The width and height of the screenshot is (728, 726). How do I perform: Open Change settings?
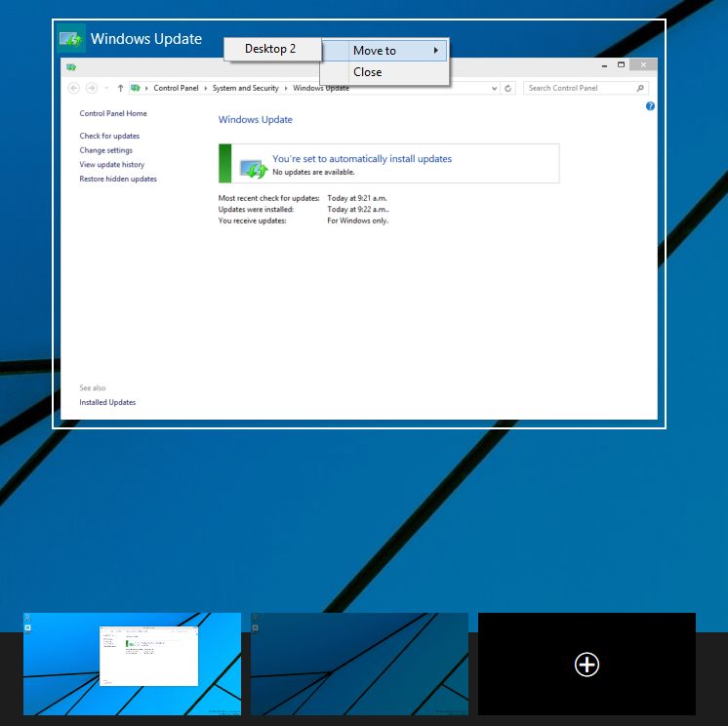[x=105, y=150]
